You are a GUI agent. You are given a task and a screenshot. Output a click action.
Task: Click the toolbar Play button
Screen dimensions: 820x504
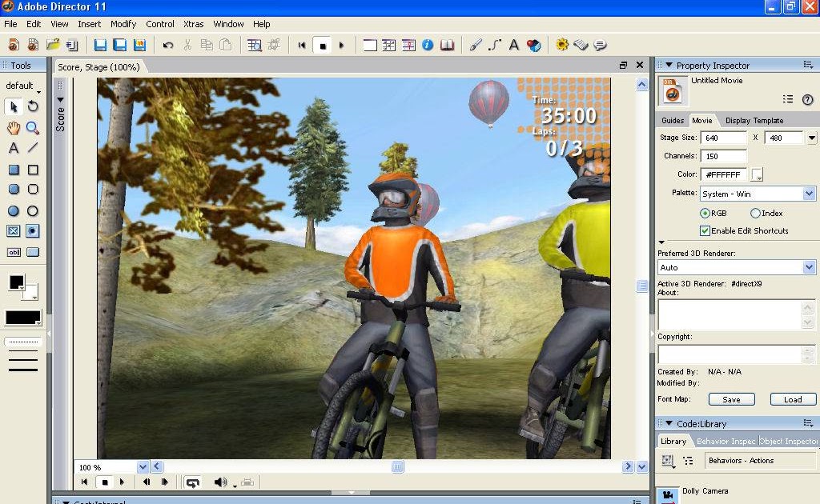pyautogui.click(x=341, y=46)
